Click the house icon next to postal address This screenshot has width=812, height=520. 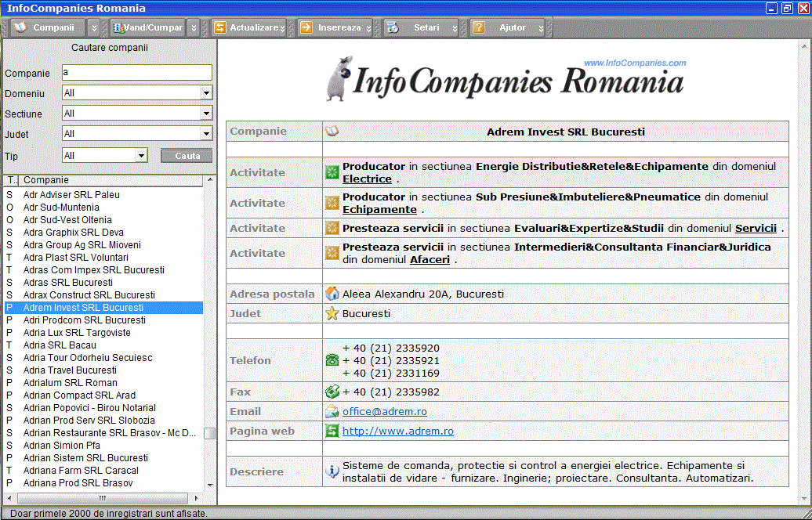332,294
